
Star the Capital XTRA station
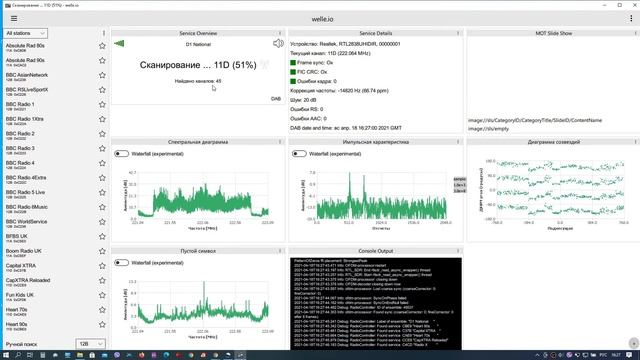tap(102, 267)
